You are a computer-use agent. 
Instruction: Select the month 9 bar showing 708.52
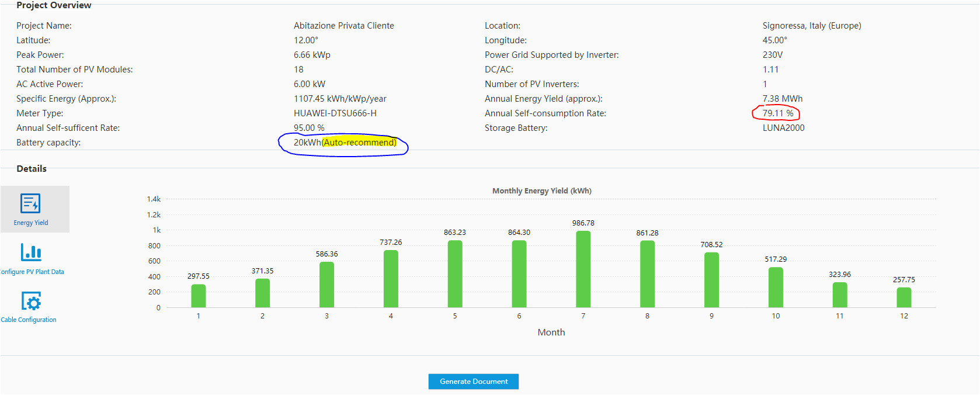click(711, 280)
